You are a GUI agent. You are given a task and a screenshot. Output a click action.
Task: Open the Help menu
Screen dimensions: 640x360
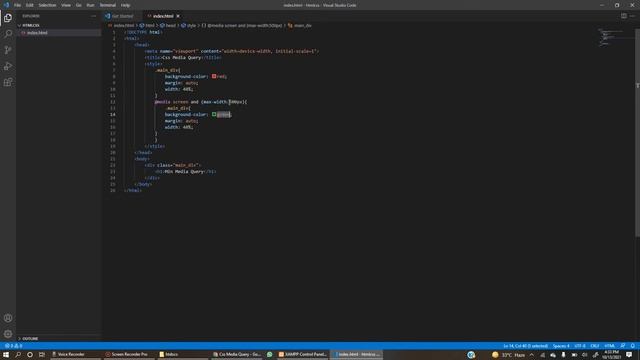pos(125,5)
